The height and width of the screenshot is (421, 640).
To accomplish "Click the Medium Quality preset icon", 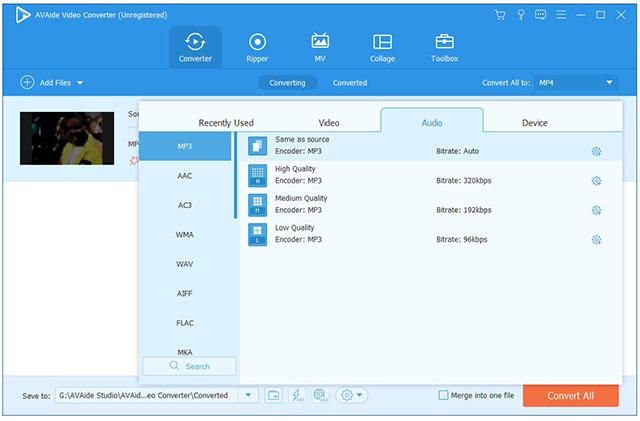I will (x=258, y=205).
